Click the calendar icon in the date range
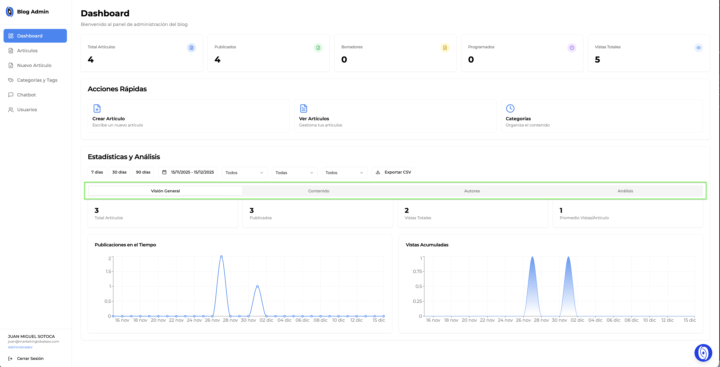Viewport: 720px width, 367px height. pyautogui.click(x=164, y=172)
